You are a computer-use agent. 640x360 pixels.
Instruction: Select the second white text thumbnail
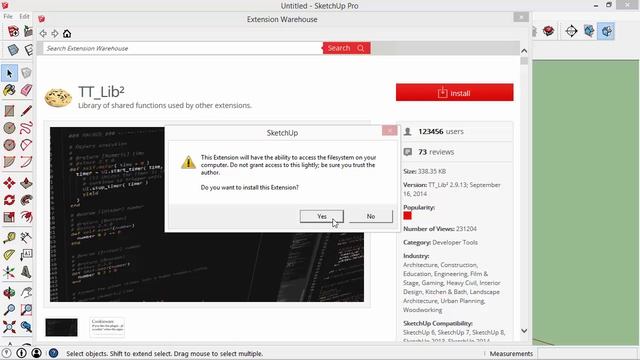pos(107,327)
